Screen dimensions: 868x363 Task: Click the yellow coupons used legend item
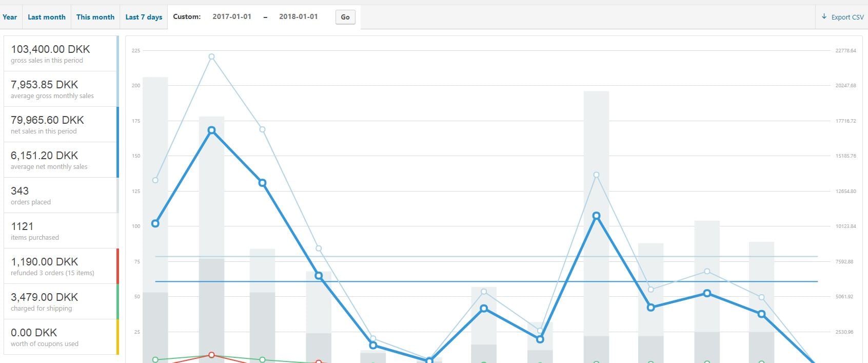click(x=61, y=337)
